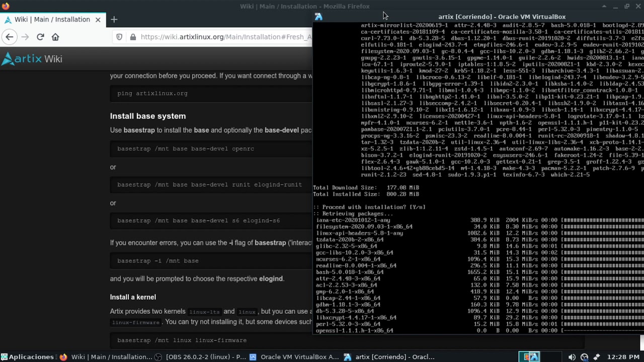The width and height of the screenshot is (644, 362).
Task: Click the 12:28 PM clock
Action: [x=623, y=357]
